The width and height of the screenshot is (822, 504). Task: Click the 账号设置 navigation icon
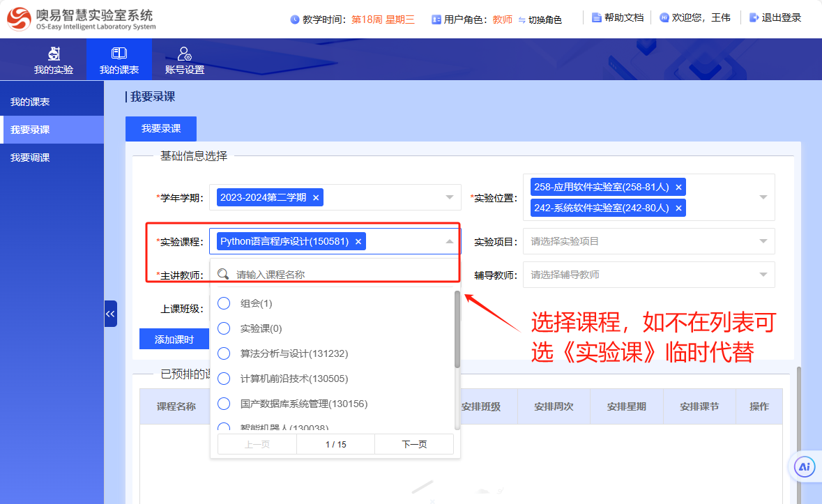184,54
